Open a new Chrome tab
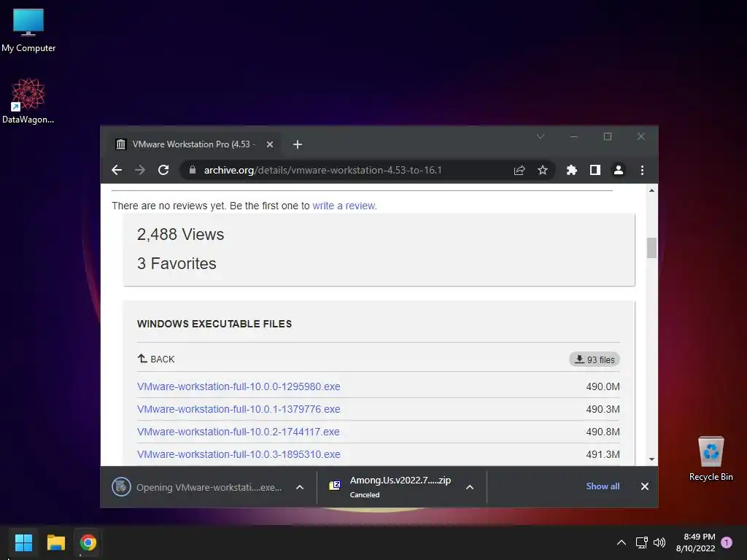 click(x=298, y=144)
